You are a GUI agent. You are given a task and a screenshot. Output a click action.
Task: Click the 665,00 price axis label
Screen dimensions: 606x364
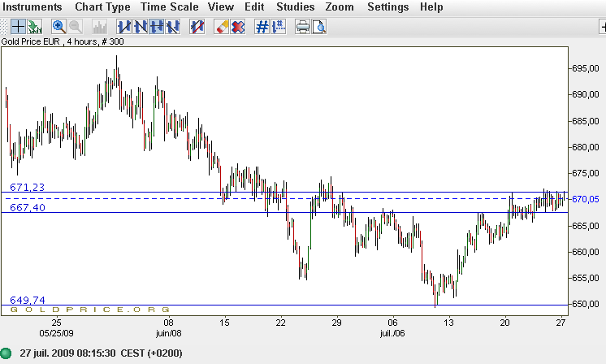click(585, 226)
